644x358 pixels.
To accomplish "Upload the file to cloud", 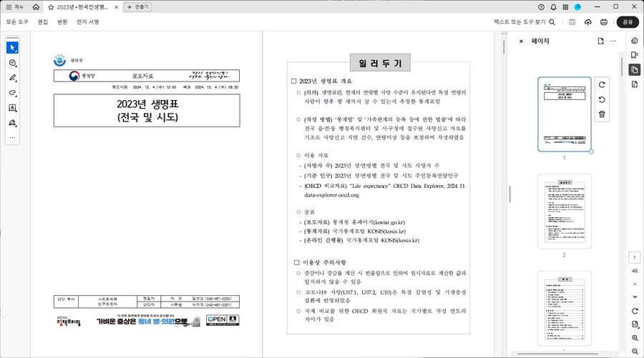I will point(588,22).
